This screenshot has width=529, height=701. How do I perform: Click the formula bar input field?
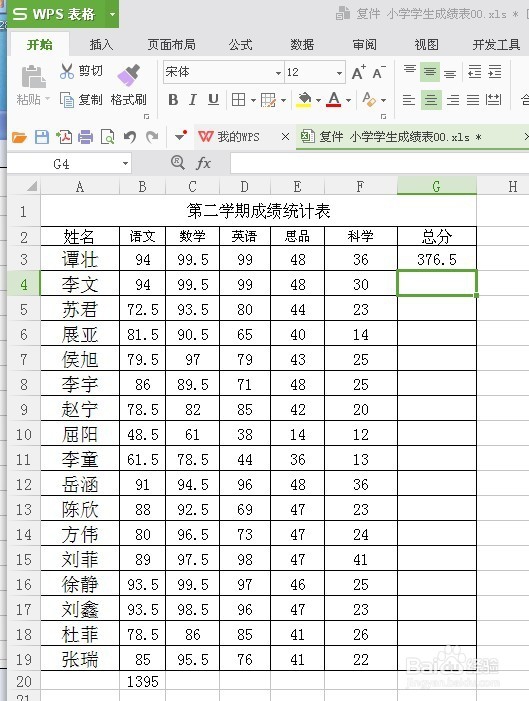click(380, 163)
